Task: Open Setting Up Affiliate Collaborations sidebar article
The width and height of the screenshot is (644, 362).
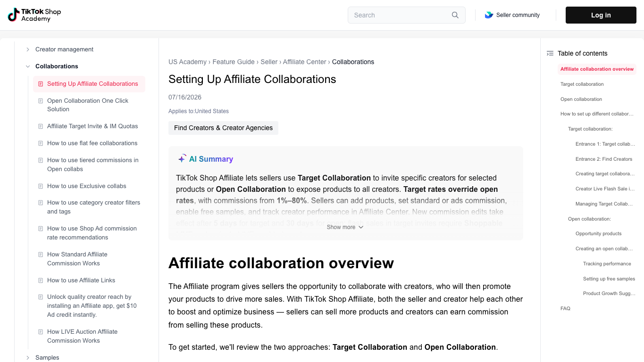Action: pyautogui.click(x=89, y=84)
